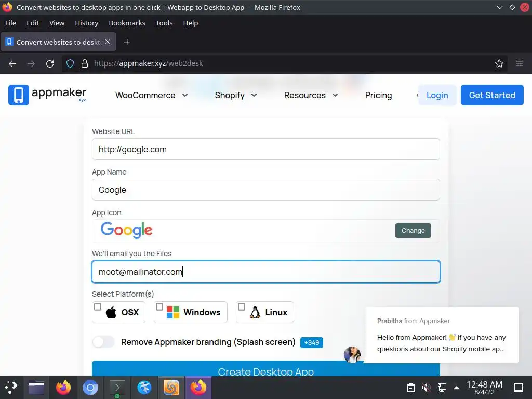This screenshot has width=532, height=399.
Task: Check the OSX platform checkbox
Action: (x=98, y=307)
